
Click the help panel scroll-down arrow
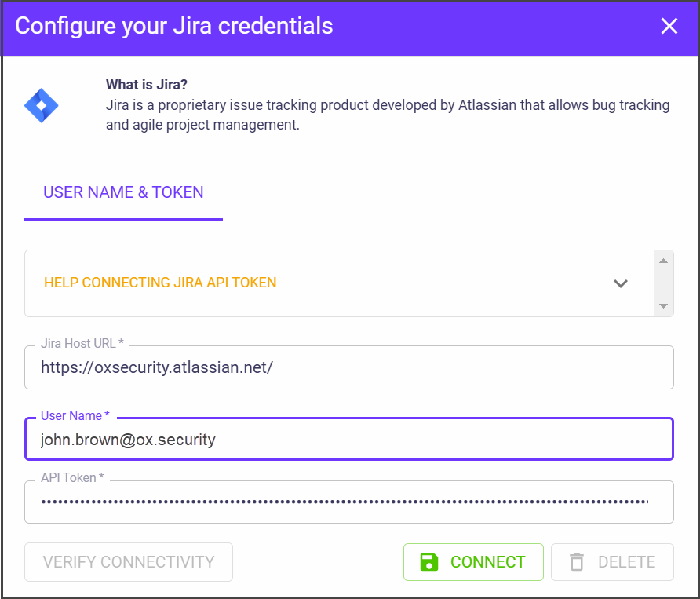664,305
